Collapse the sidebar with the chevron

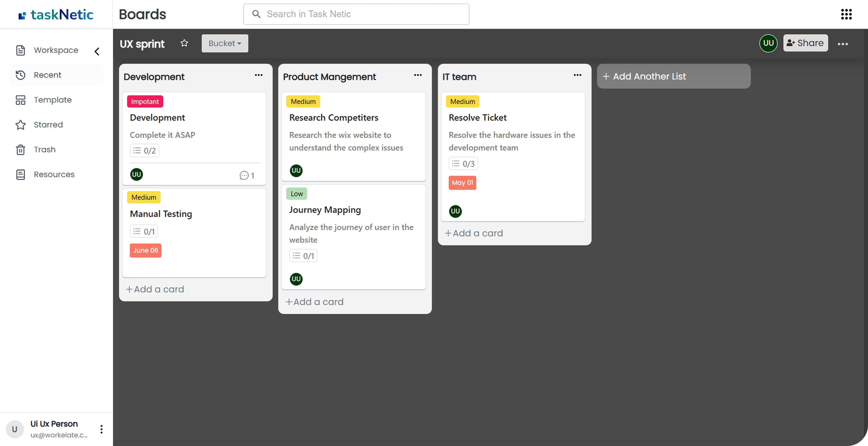pos(97,51)
